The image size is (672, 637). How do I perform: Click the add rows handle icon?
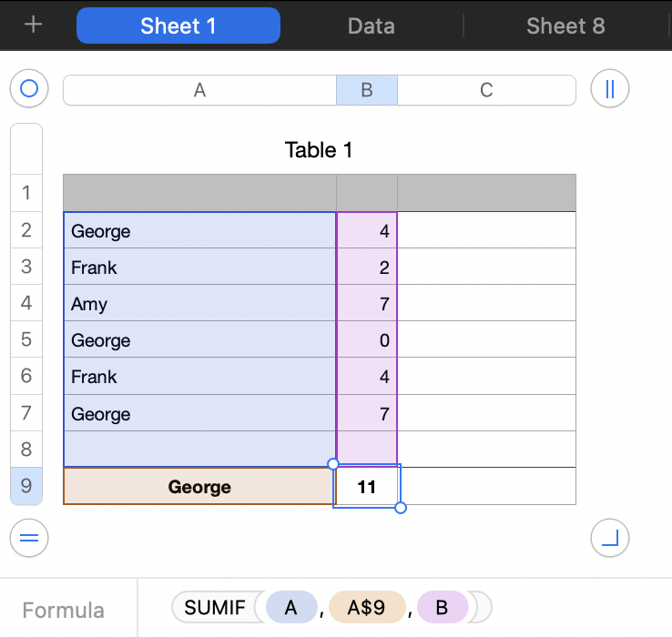coord(29,538)
